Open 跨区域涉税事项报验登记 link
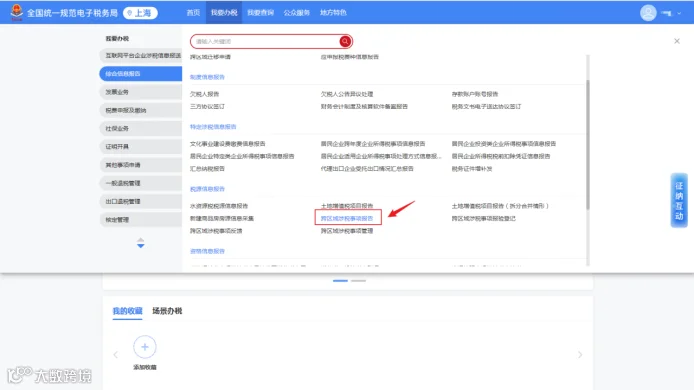 coord(483,218)
